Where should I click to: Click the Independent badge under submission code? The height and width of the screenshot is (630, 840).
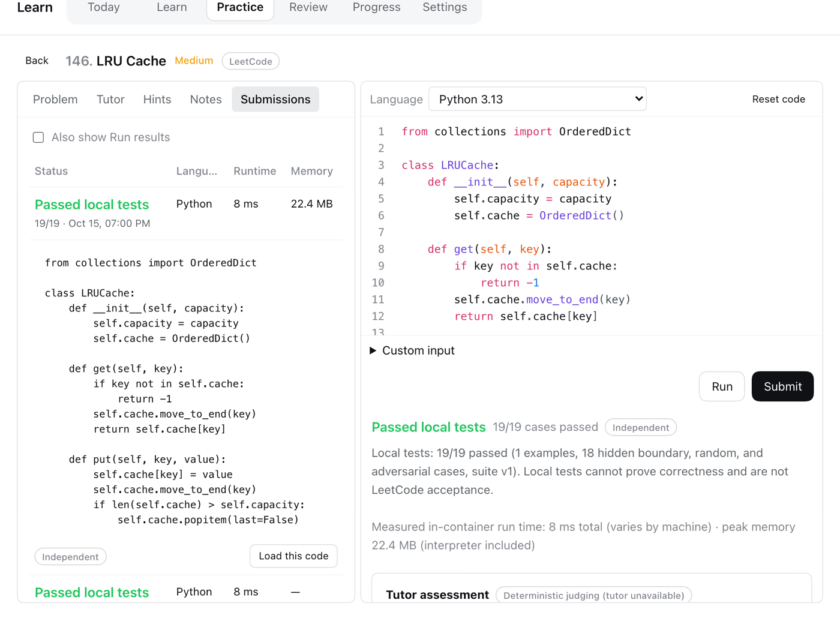(70, 557)
